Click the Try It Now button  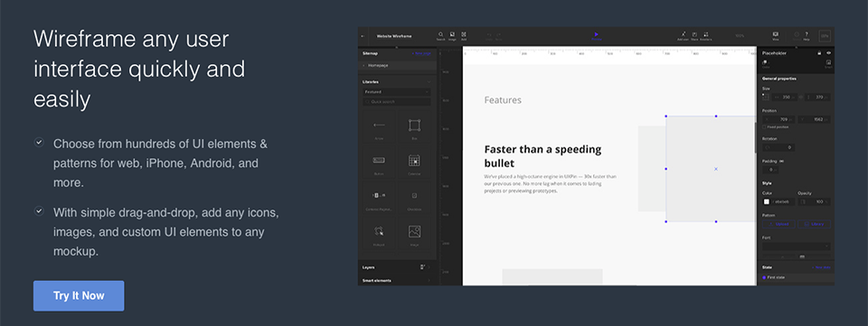tap(79, 295)
